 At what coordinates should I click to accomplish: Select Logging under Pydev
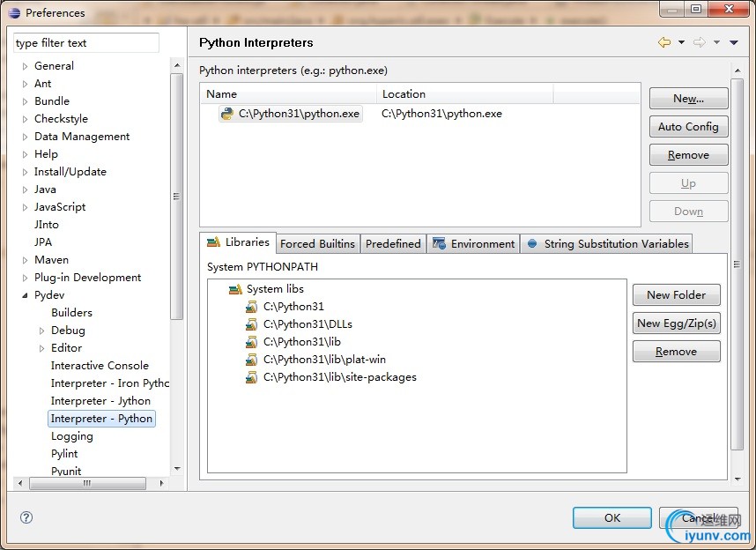72,436
